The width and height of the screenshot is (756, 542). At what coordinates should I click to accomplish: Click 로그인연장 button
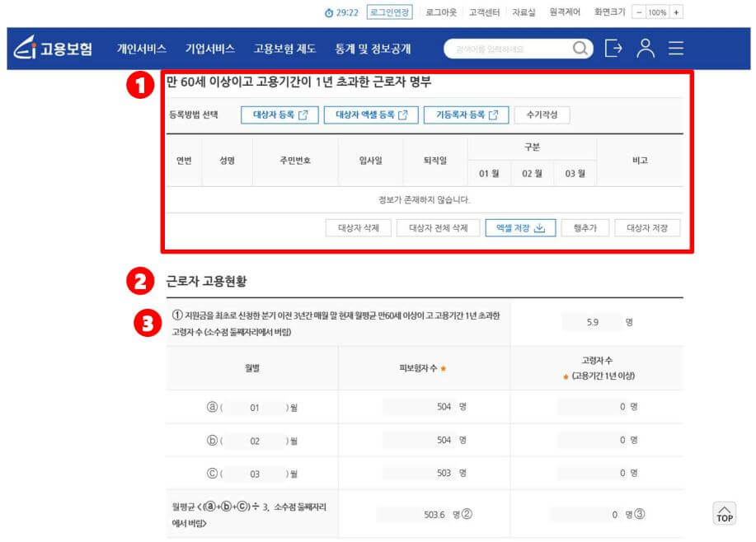pyautogui.click(x=390, y=12)
